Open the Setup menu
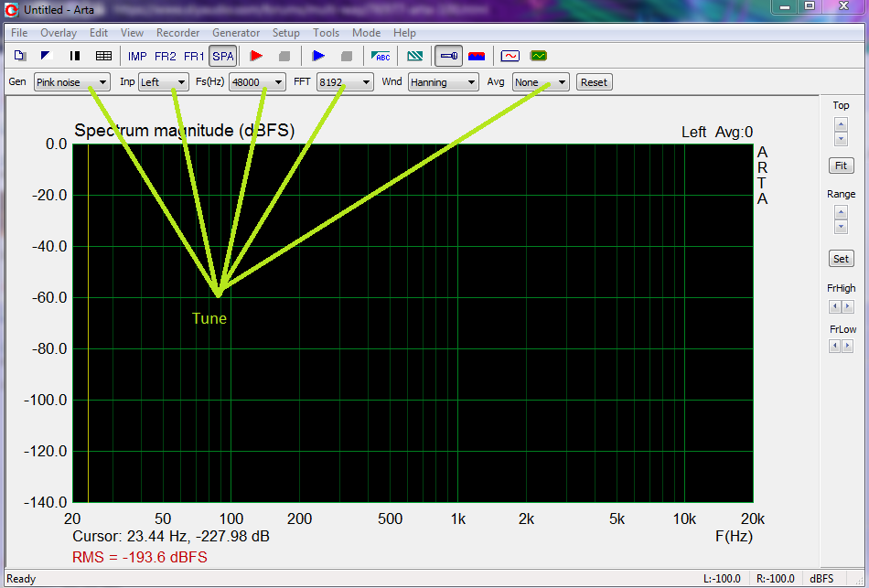869x588 pixels. [286, 33]
